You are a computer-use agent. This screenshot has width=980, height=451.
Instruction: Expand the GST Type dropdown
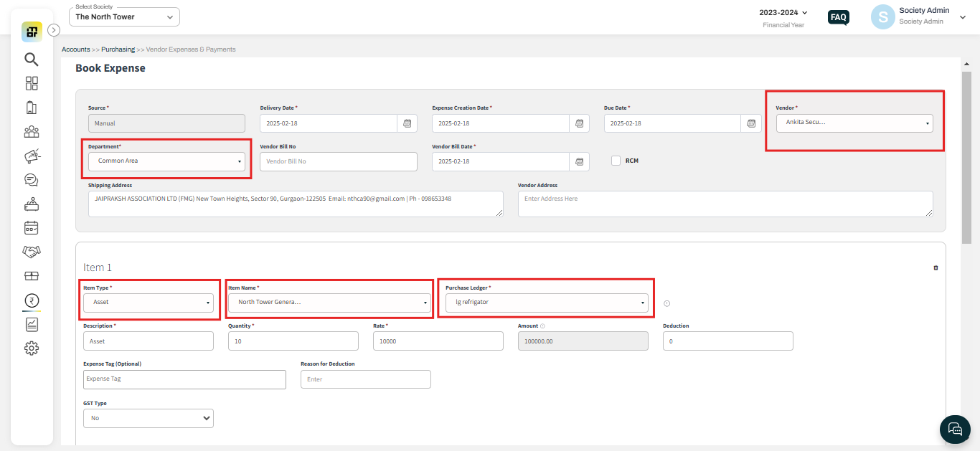tap(149, 418)
